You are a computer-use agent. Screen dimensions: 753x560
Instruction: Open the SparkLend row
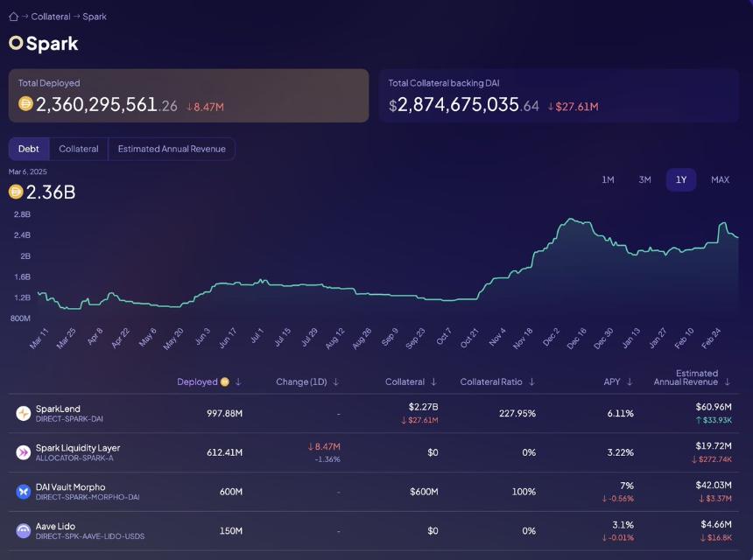374,414
